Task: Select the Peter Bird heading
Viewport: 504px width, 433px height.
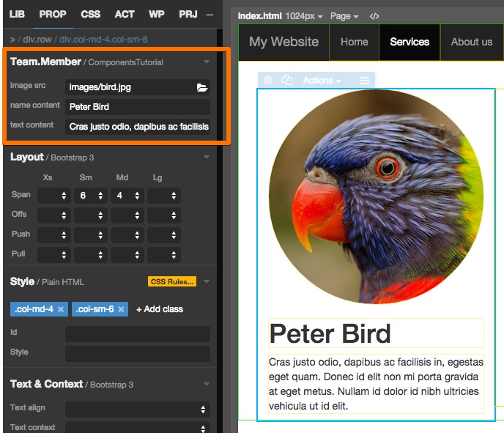Action: [x=376, y=333]
